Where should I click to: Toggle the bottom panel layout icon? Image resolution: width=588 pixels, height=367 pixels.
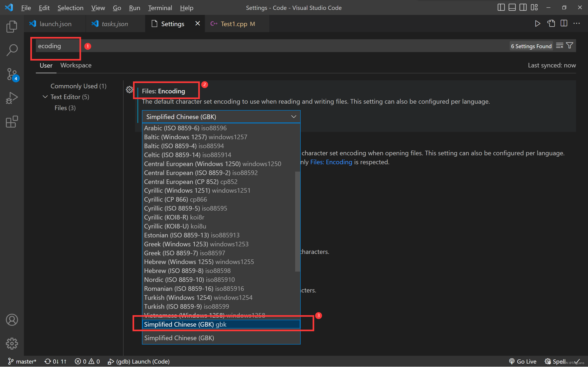pos(512,8)
